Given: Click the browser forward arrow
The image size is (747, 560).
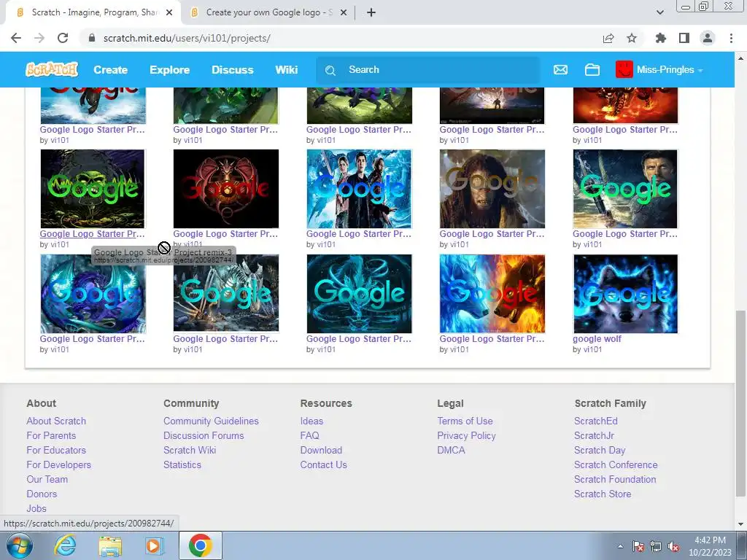Looking at the screenshot, I should (39, 38).
